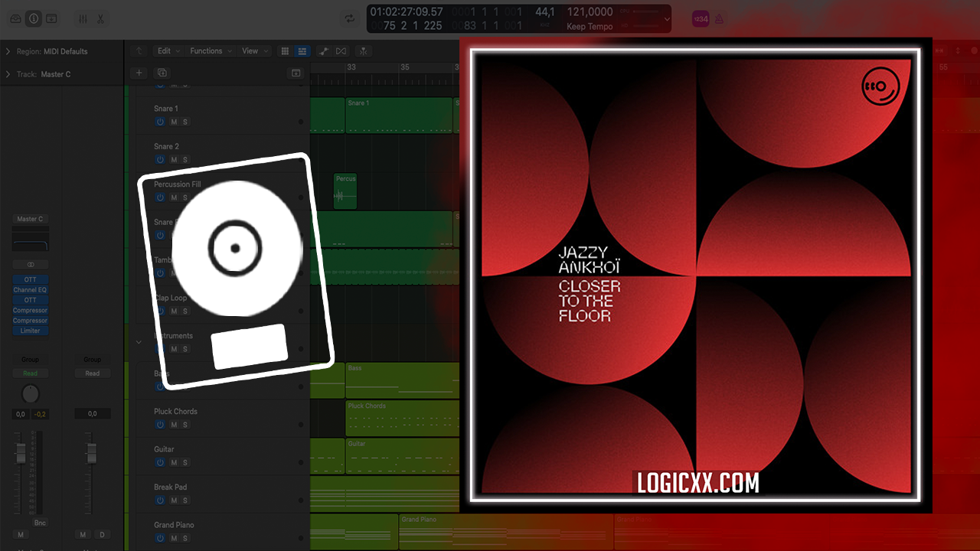Open the Keep Tempo dropdown

pyautogui.click(x=590, y=27)
